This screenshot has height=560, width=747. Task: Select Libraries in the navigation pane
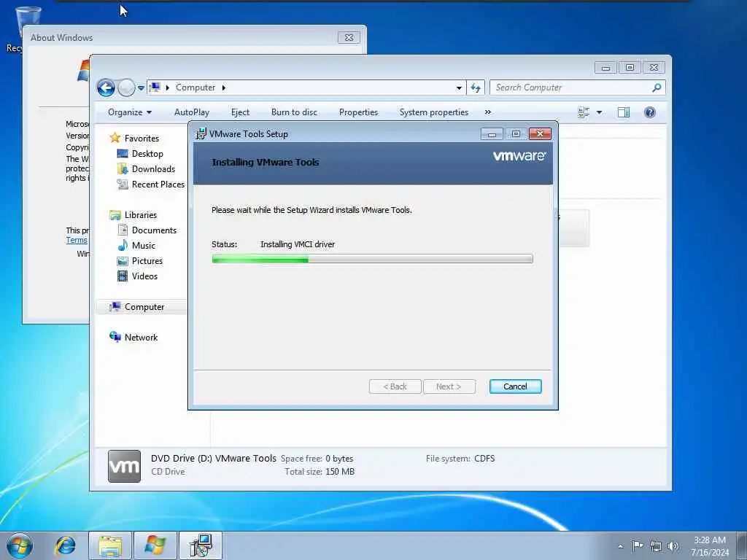(141, 215)
